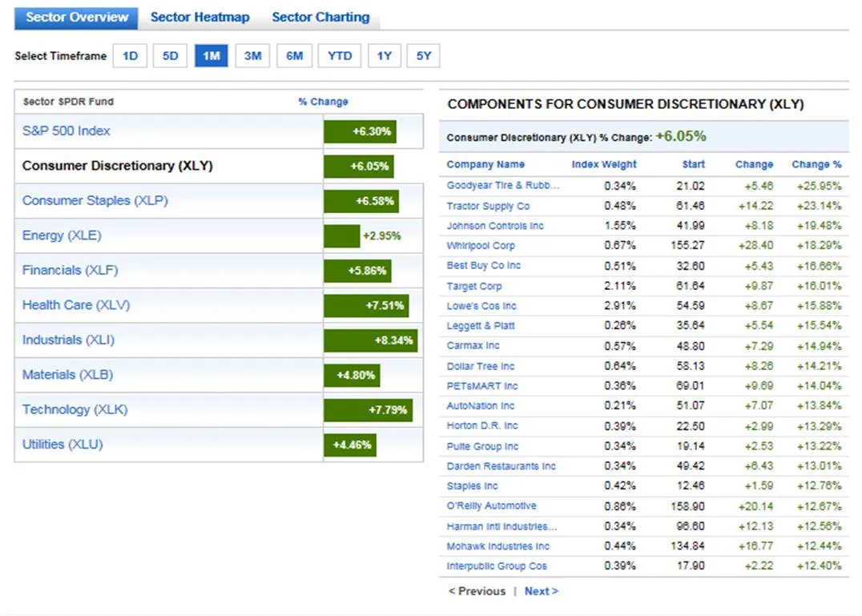View the Health Care (XLV) sector

pyautogui.click(x=76, y=305)
